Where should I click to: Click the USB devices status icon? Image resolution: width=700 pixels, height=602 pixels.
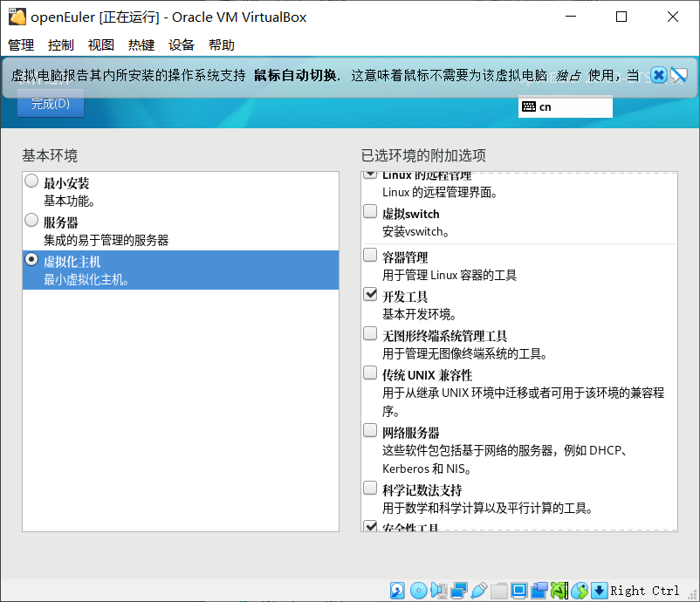click(478, 591)
